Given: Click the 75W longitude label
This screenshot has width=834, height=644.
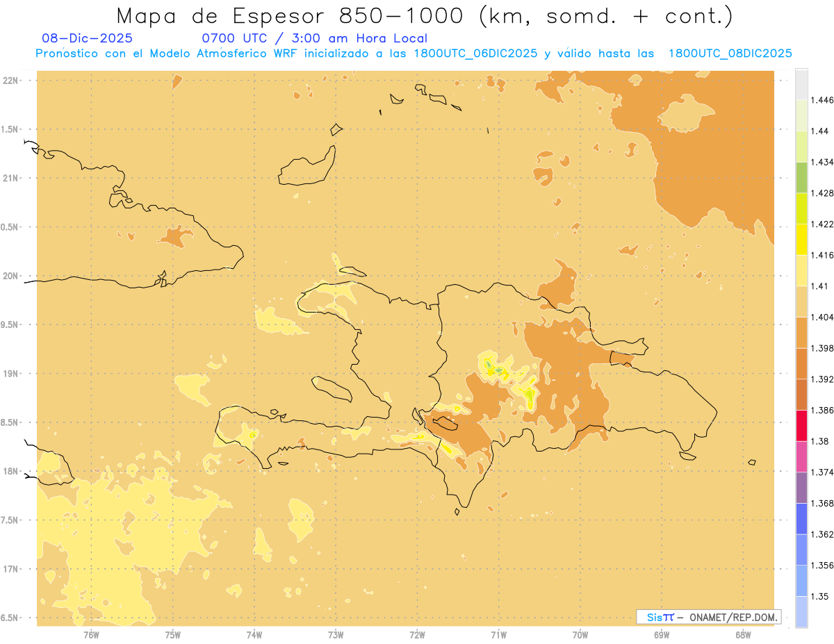Looking at the screenshot, I should (172, 635).
